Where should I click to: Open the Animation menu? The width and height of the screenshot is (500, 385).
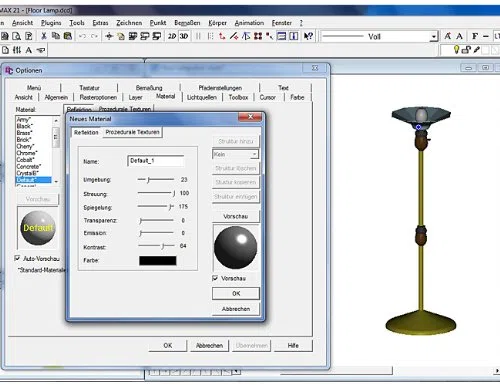click(249, 23)
